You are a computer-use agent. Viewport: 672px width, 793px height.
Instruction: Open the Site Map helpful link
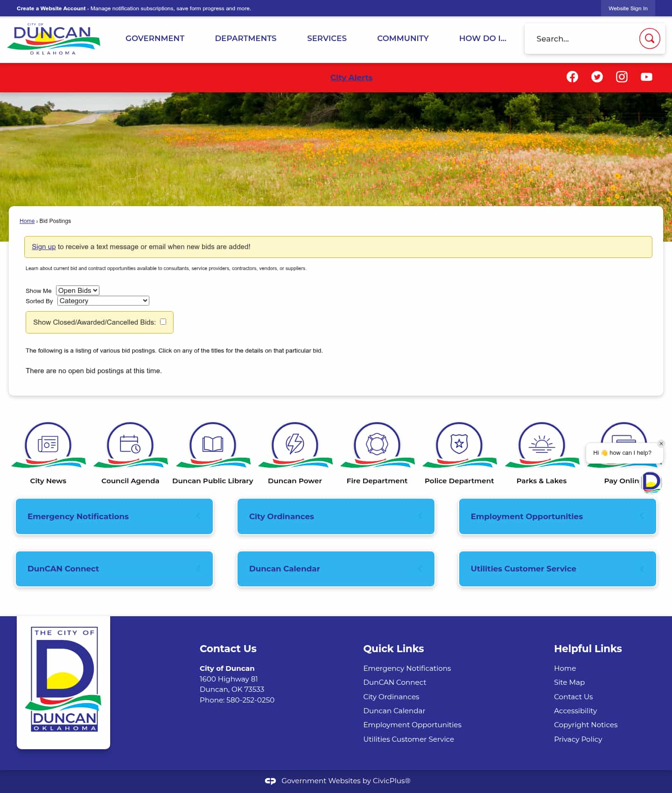point(569,682)
